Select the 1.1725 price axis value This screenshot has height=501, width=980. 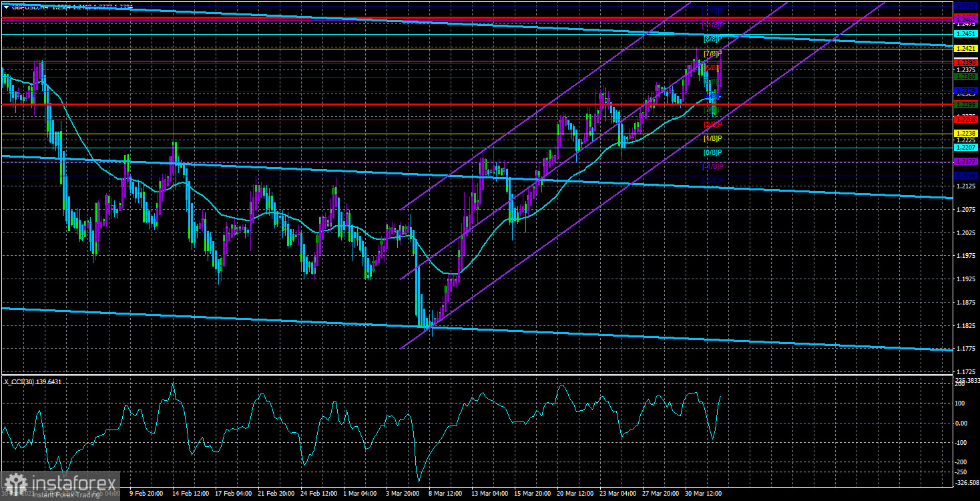tap(965, 371)
